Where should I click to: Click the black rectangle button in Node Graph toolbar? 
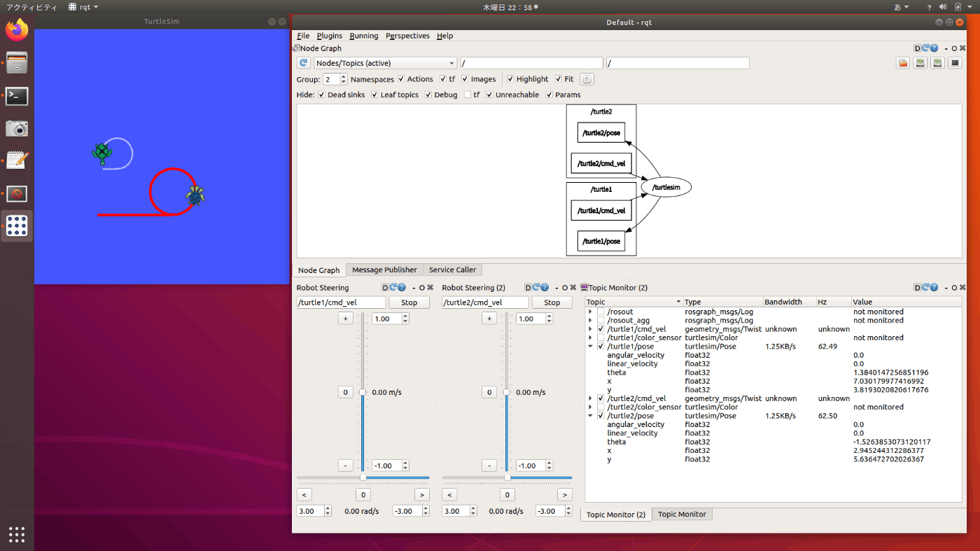click(x=955, y=63)
